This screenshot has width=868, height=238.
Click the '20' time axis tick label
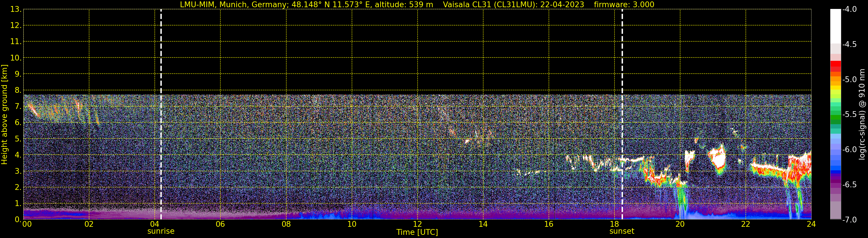[680, 224]
